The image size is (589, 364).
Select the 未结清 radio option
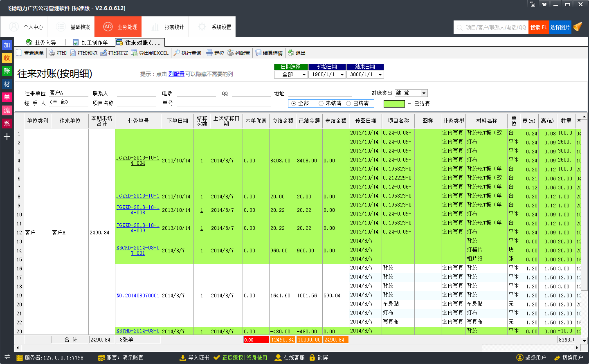[x=321, y=103]
